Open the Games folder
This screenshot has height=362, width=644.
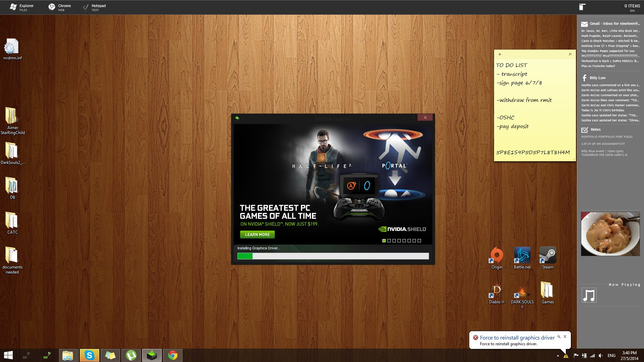pyautogui.click(x=548, y=293)
